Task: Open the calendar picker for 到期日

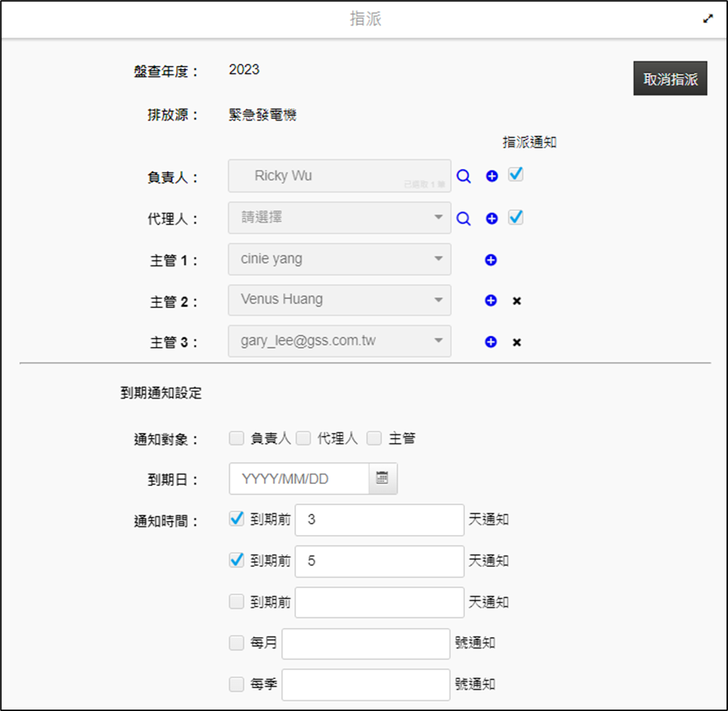Action: pos(382,479)
